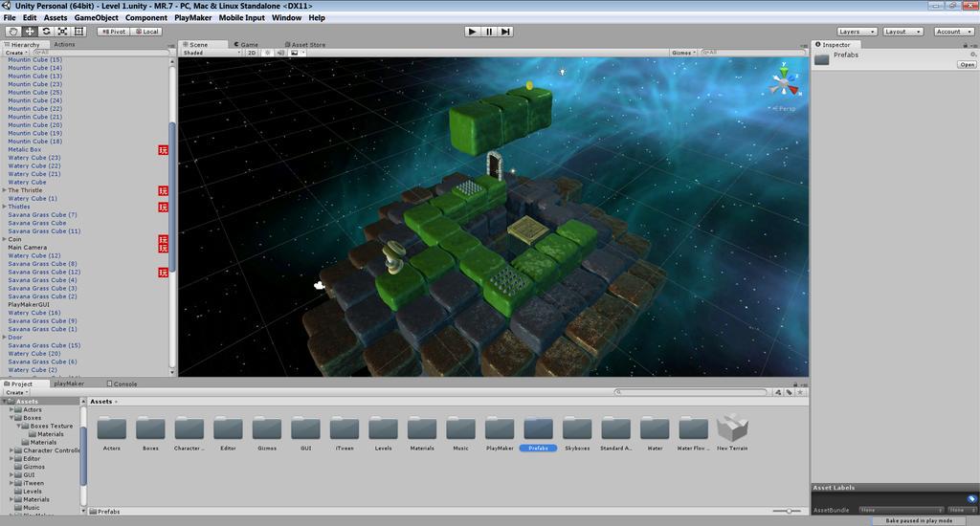Open the Layout dropdown

point(903,32)
